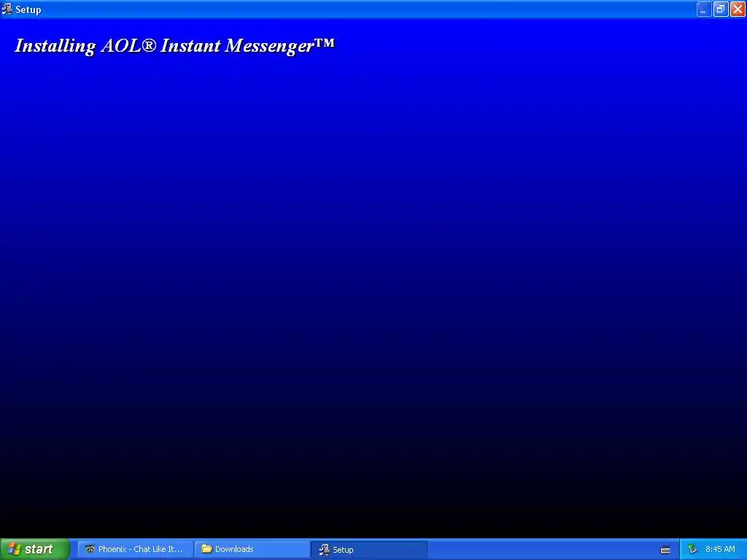Open the Windows start menu
The width and height of the screenshot is (747, 560).
(x=35, y=549)
